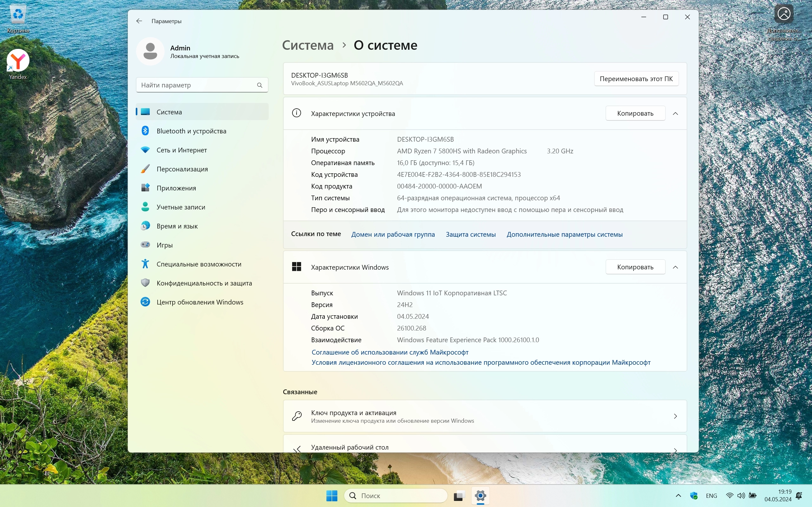Screen dimensions: 812x507
Task: Collapse Характеристики устройства section
Action: 675,113
